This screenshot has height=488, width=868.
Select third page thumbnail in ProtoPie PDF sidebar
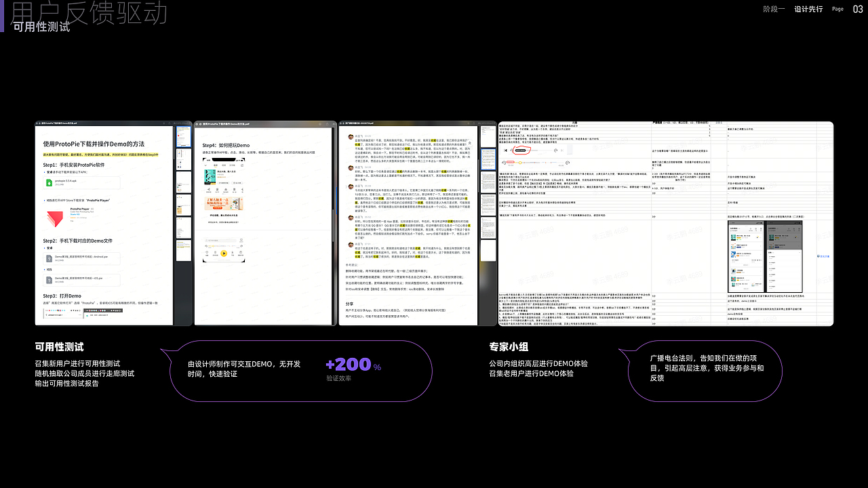point(184,182)
